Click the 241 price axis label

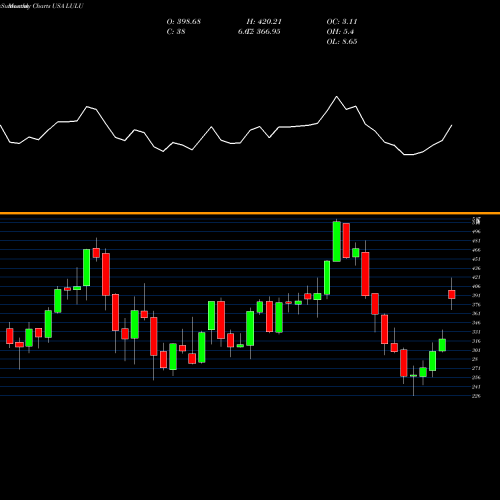click(x=477, y=387)
